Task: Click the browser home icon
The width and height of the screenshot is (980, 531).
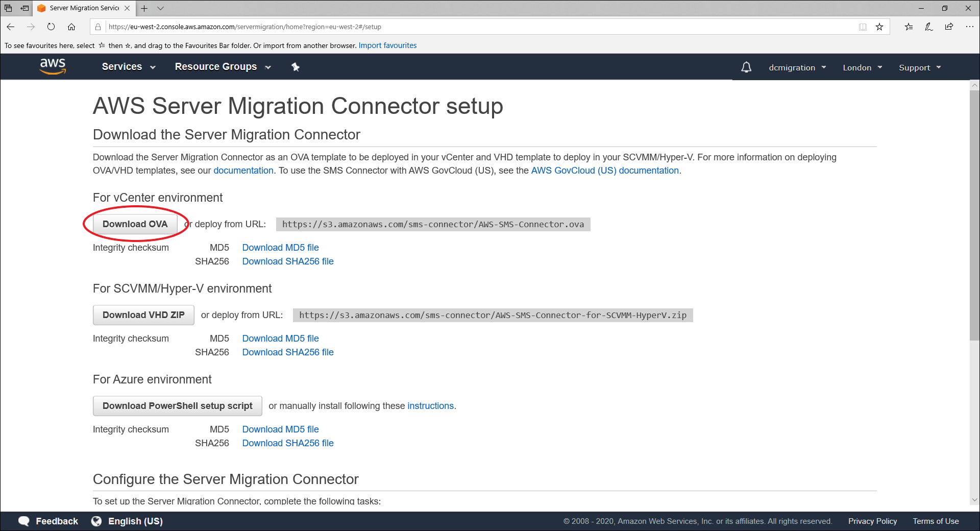Action: tap(71, 27)
